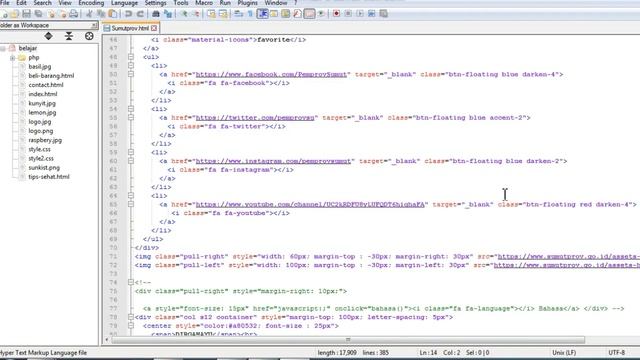Locate current file in workspace panel
Image resolution: width=640 pixels, height=360 pixels.
pyautogui.click(x=89, y=36)
